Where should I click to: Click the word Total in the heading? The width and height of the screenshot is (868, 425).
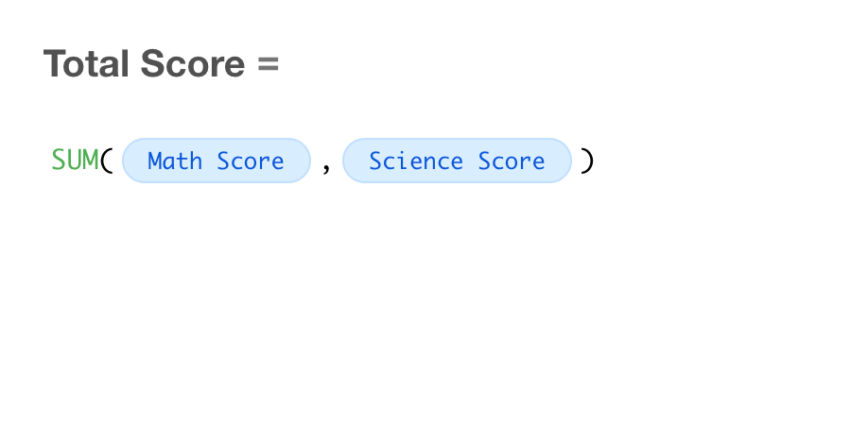tap(86, 63)
